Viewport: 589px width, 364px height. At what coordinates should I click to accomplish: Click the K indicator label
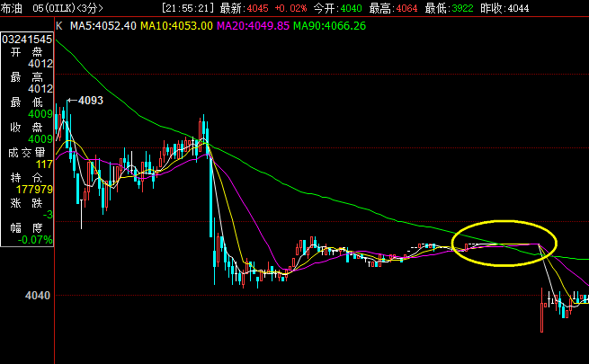click(x=59, y=26)
